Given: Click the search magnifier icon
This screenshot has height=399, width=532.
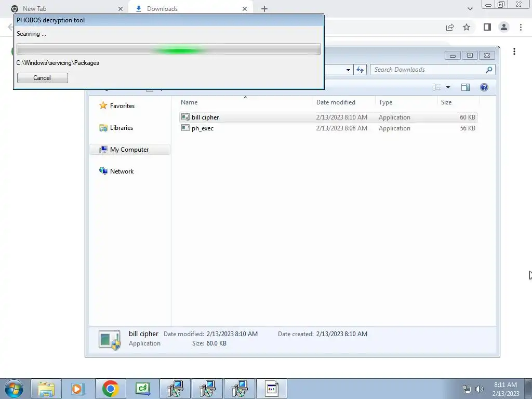Looking at the screenshot, I should click(489, 70).
